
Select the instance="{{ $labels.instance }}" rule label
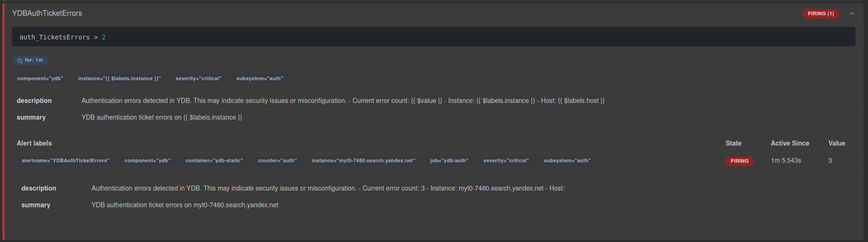[x=119, y=79]
